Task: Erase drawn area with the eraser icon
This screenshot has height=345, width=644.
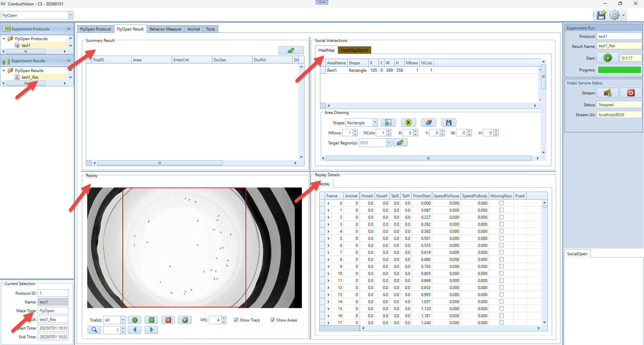Action: (x=428, y=123)
